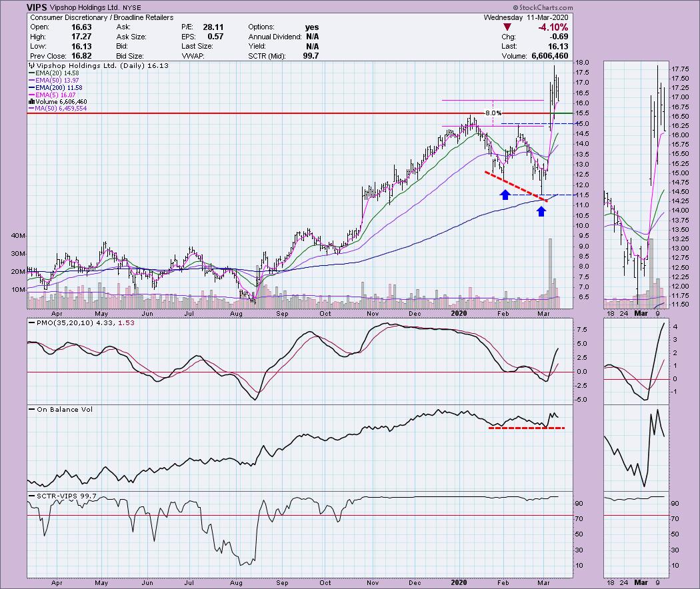Click the 17.75 label in zoomed panel
The width and height of the screenshot is (700, 589).
click(679, 69)
